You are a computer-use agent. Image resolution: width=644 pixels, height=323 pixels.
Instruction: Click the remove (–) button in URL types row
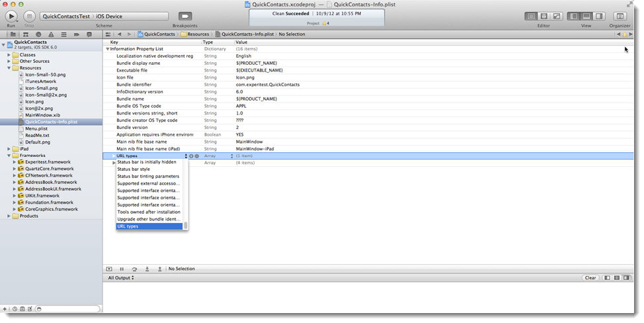coord(197,156)
